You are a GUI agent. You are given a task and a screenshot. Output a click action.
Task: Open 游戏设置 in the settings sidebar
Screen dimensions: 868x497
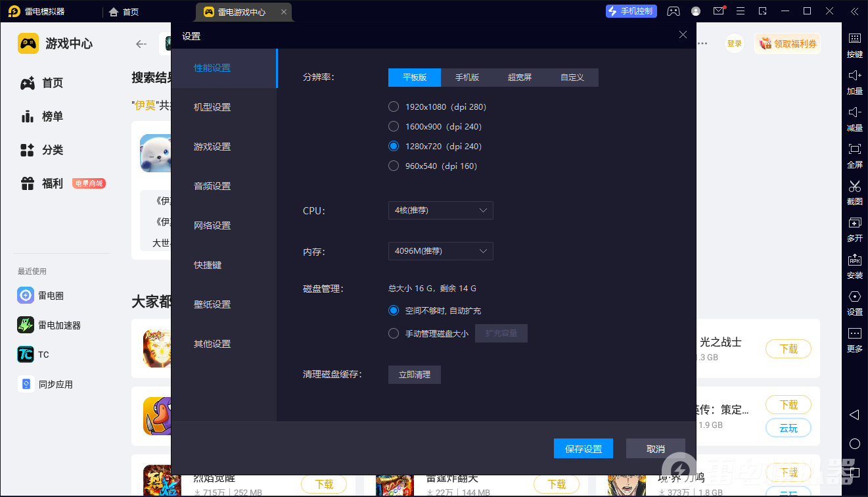coord(212,147)
